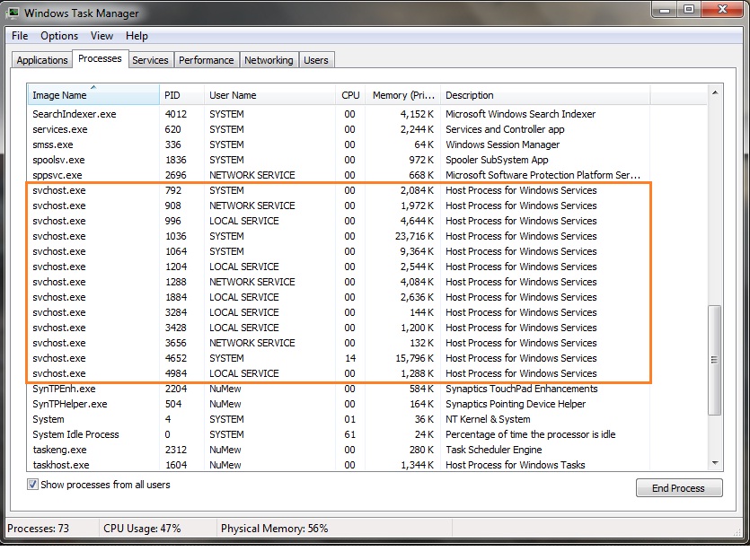Select the SynTPHelper.exe process
The width and height of the screenshot is (750, 560).
coord(339,405)
